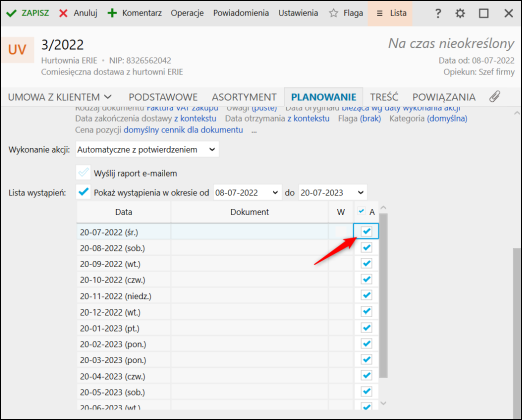Click the W column header
522x420 pixels.
(341, 212)
